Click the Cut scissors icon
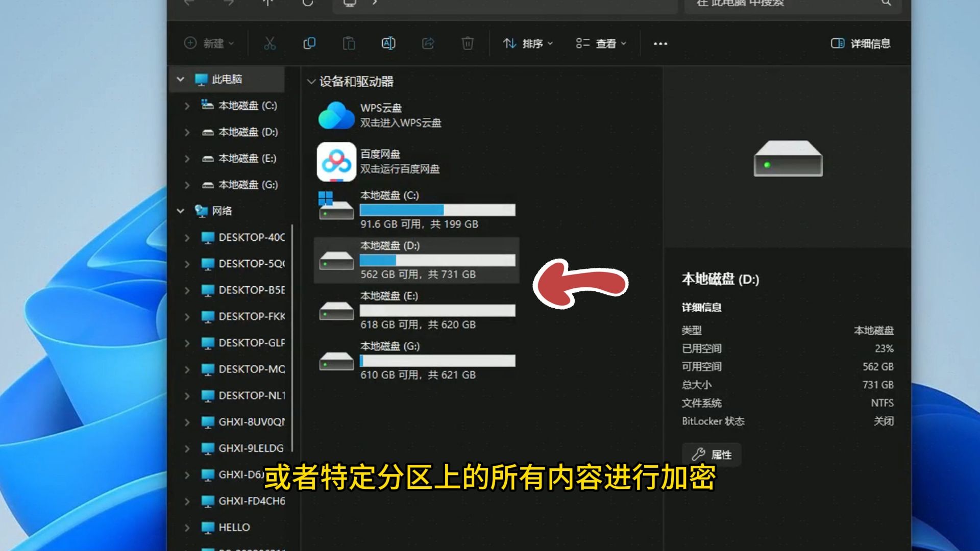 [x=269, y=43]
